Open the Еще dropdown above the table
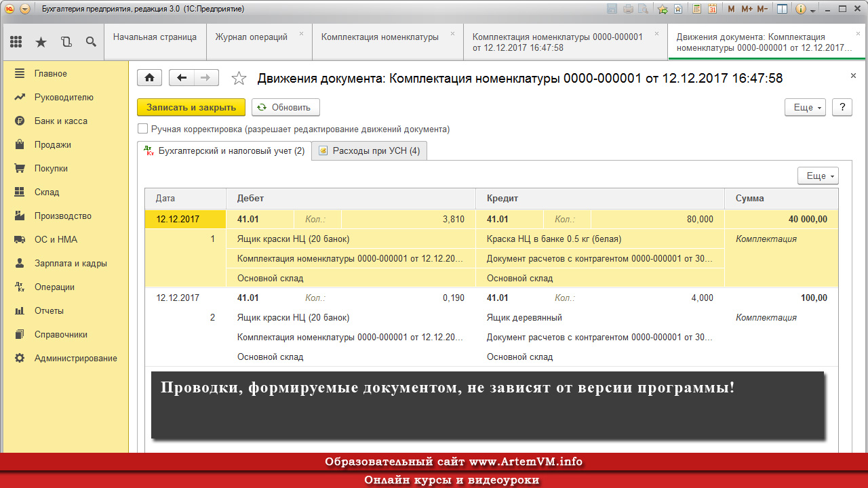 (x=818, y=176)
